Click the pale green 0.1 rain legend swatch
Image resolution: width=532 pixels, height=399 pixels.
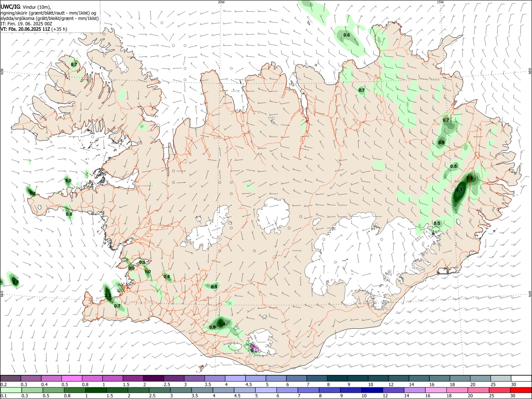pos(10,390)
